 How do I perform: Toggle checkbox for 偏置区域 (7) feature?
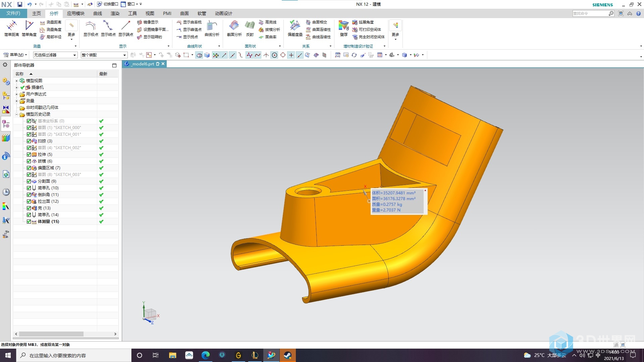[29, 168]
